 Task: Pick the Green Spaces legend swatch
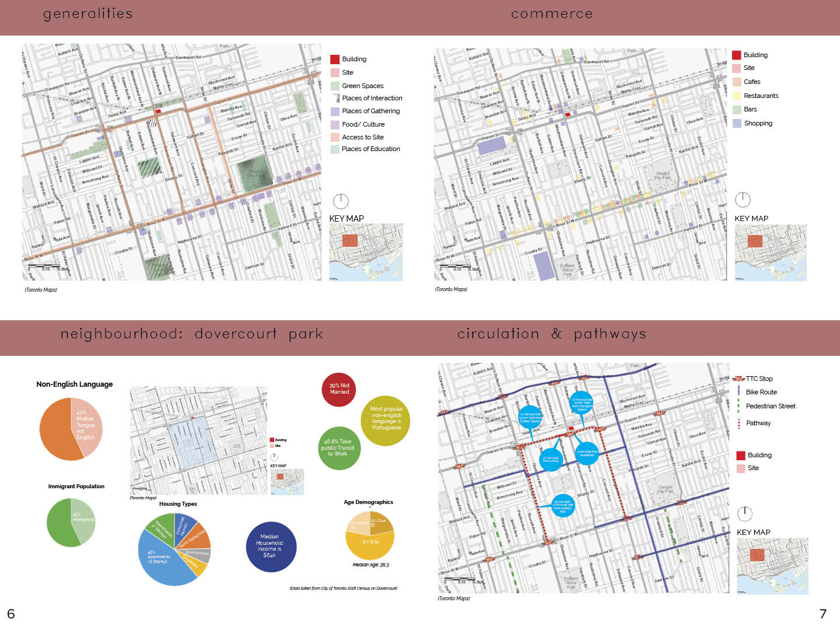pos(335,86)
